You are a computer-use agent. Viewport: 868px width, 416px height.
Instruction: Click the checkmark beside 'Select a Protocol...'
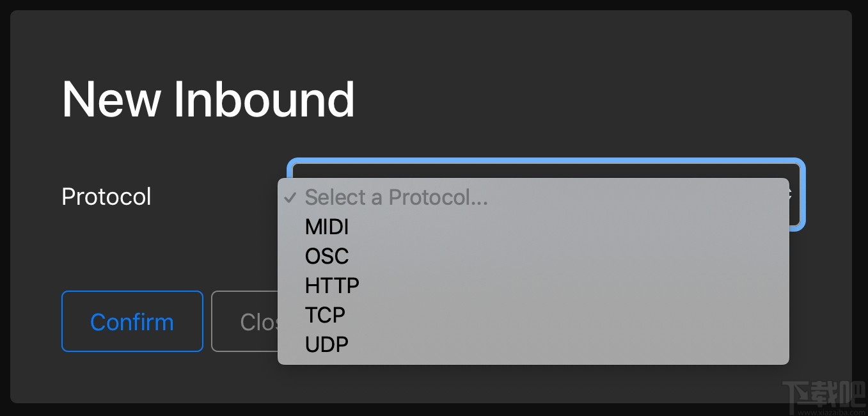click(x=290, y=197)
